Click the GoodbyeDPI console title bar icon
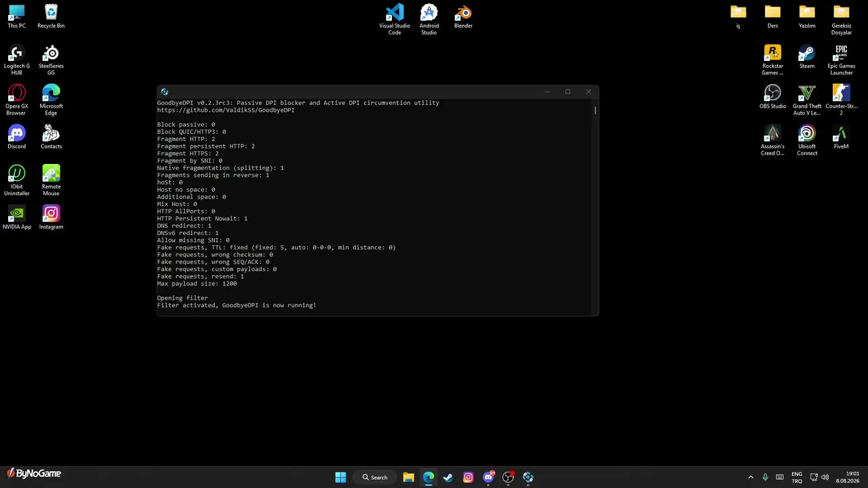 click(165, 91)
